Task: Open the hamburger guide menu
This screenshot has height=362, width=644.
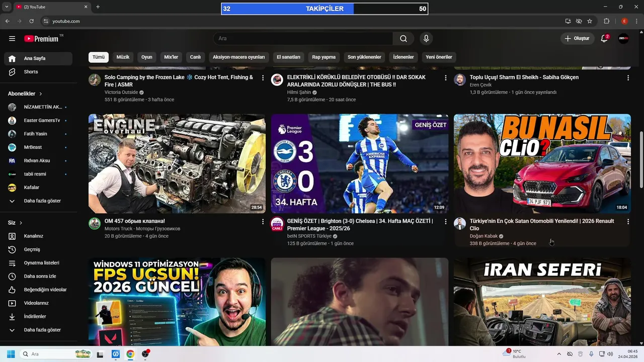Action: [12, 39]
